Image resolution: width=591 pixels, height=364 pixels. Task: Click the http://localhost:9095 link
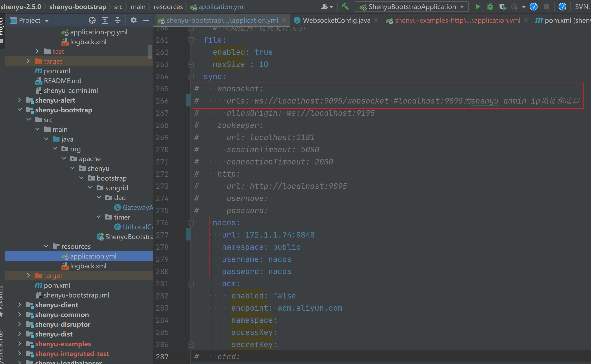[298, 186]
